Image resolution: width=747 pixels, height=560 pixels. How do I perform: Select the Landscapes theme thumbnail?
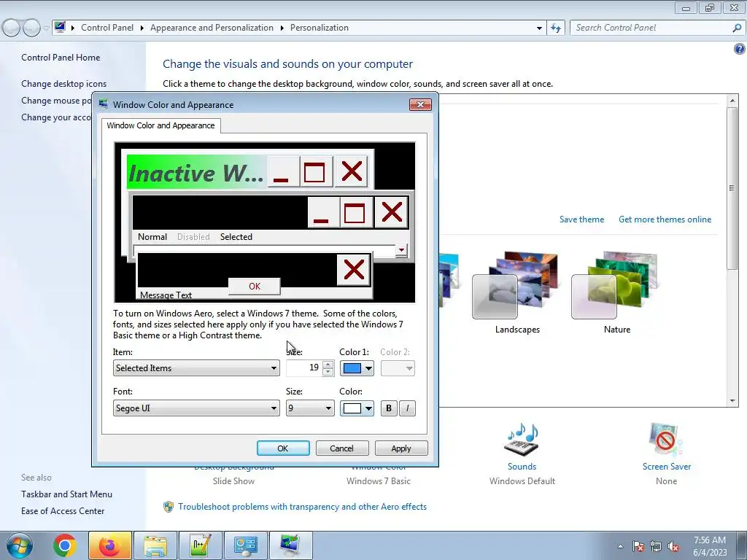point(517,286)
